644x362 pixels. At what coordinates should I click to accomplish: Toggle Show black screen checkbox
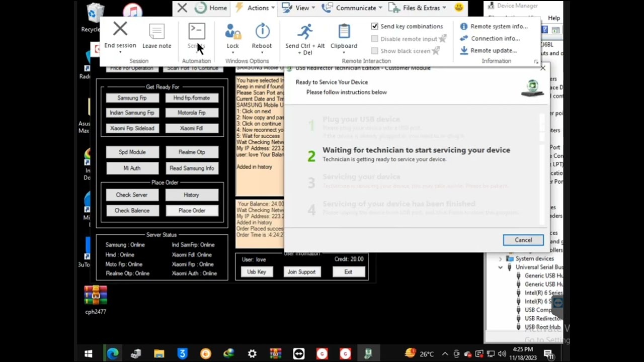tap(374, 51)
